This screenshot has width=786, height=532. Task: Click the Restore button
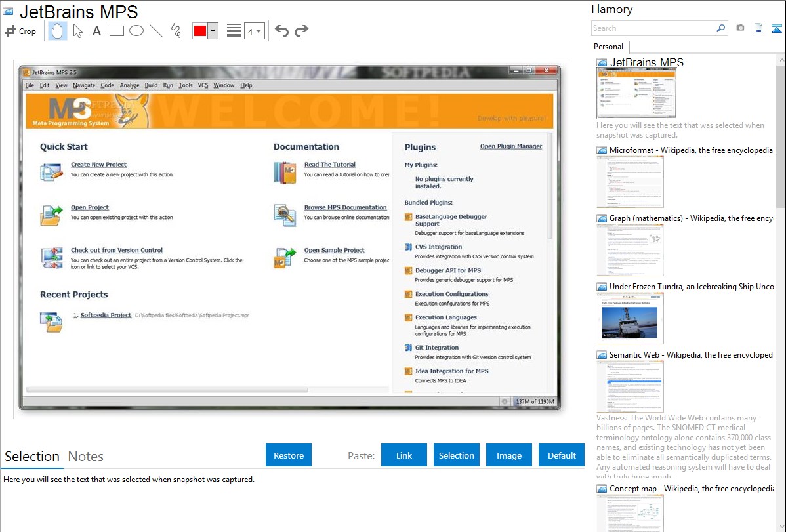click(x=289, y=455)
